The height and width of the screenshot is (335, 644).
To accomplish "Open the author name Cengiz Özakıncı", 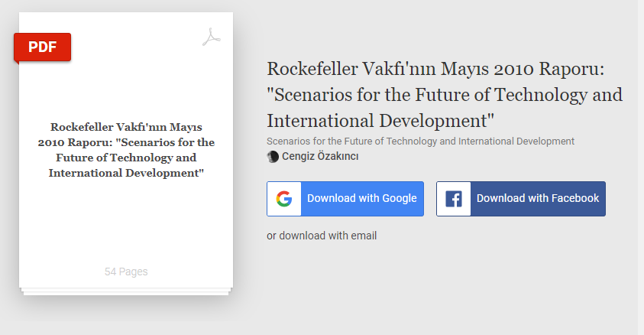I will [x=320, y=157].
